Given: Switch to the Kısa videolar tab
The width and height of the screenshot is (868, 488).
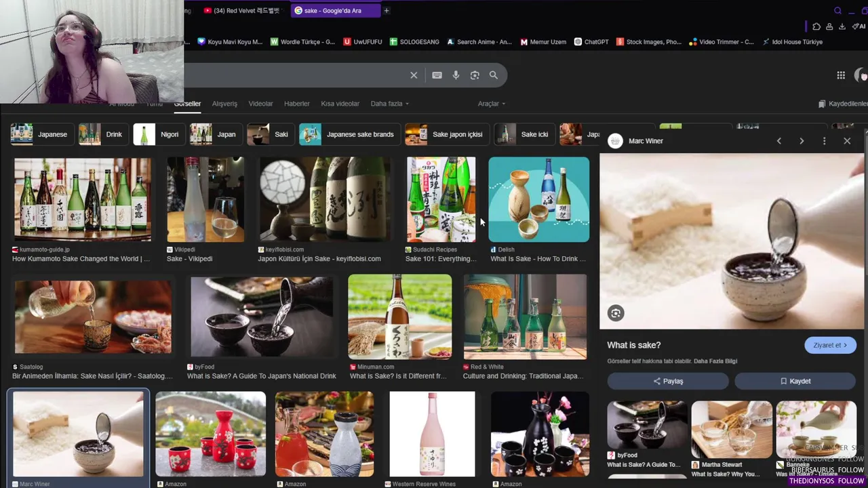Looking at the screenshot, I should coord(340,104).
